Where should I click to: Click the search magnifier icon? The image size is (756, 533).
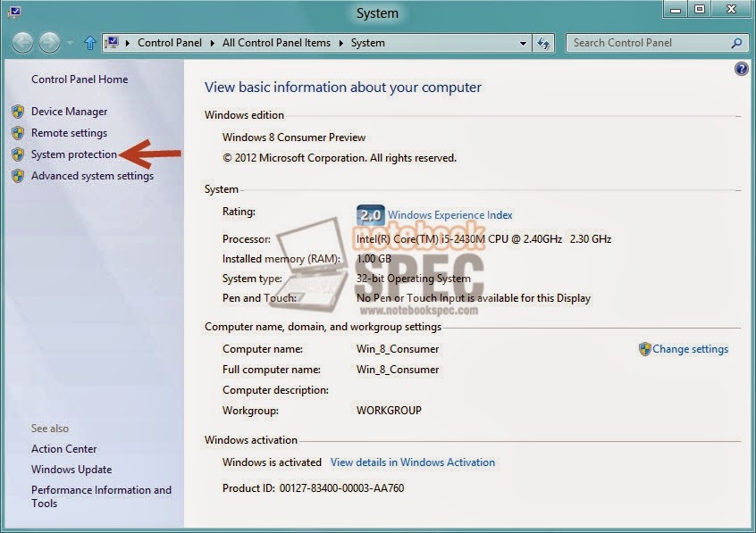[x=736, y=43]
